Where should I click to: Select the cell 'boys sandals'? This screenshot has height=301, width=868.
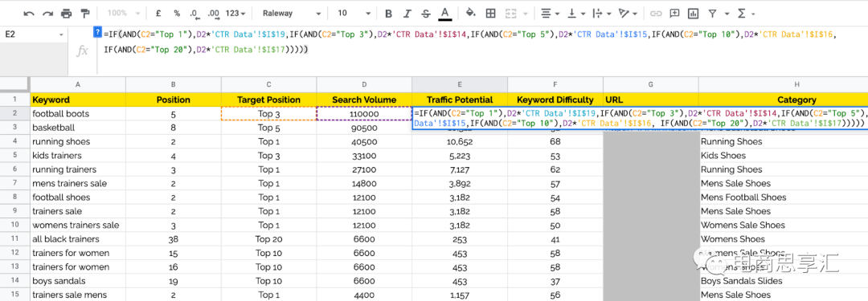coord(77,281)
